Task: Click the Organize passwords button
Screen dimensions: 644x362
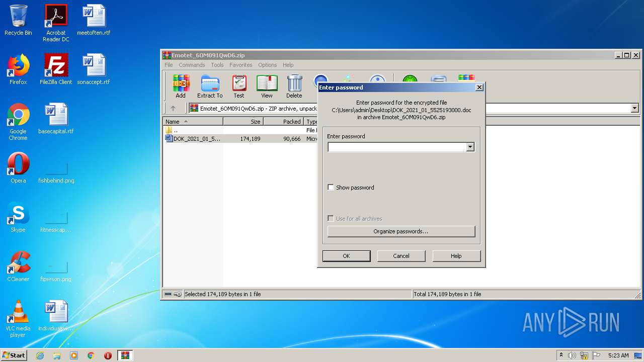Action: coord(401,231)
